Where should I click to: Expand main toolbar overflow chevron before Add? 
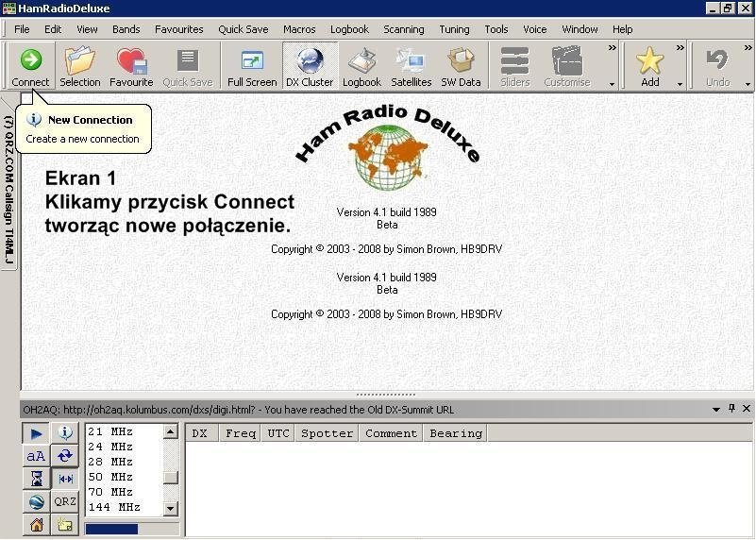pyautogui.click(x=612, y=48)
